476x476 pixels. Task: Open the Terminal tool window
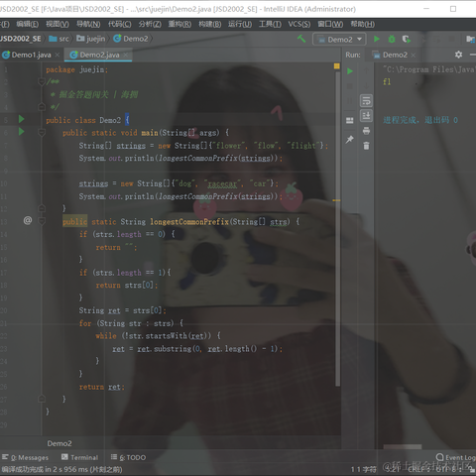click(x=80, y=457)
